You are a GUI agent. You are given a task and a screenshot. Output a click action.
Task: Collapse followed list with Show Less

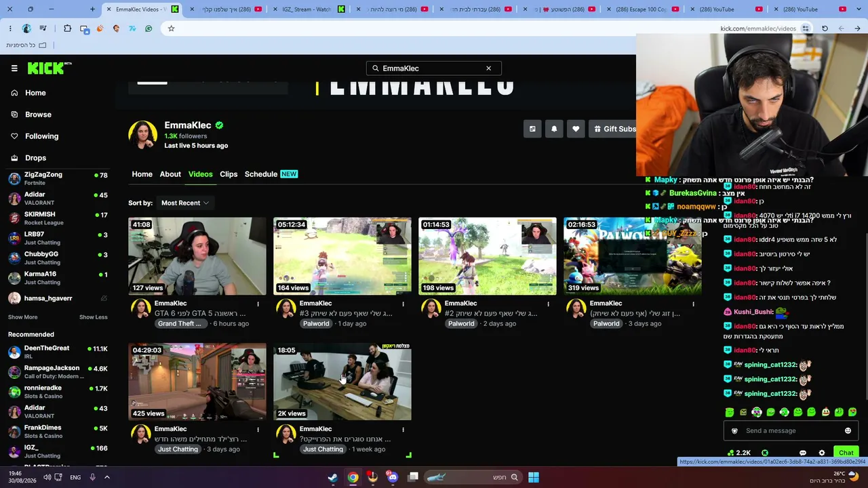(93, 317)
